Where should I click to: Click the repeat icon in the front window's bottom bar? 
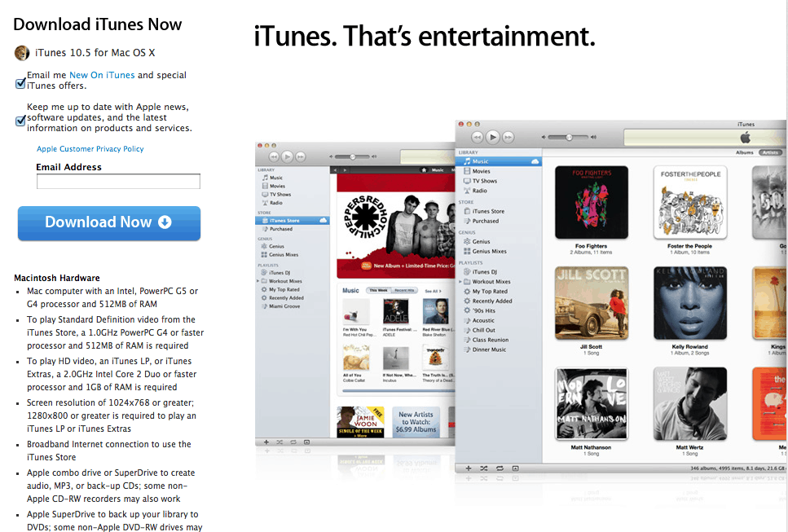click(x=499, y=468)
